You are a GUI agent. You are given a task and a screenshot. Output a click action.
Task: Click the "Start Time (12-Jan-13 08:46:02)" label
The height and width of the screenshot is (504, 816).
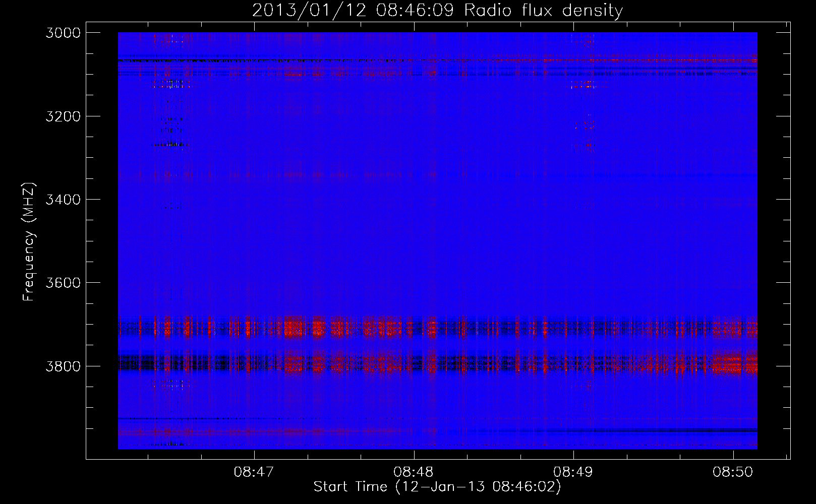tap(437, 487)
